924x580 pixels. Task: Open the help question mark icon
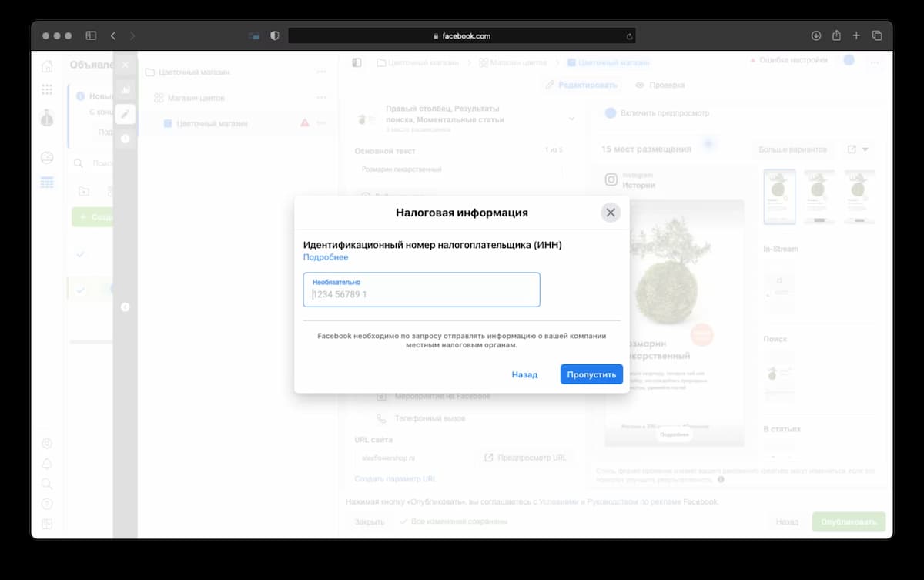47,504
